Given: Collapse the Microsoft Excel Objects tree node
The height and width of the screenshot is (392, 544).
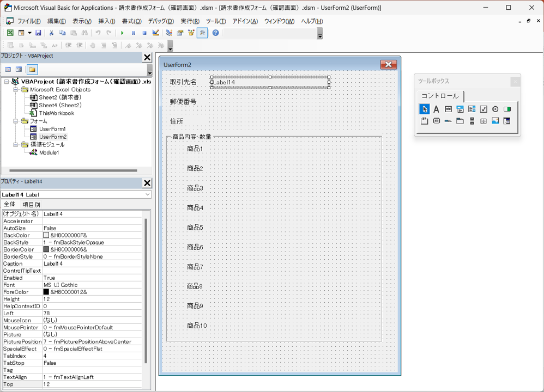Looking at the screenshot, I should click(x=16, y=89).
